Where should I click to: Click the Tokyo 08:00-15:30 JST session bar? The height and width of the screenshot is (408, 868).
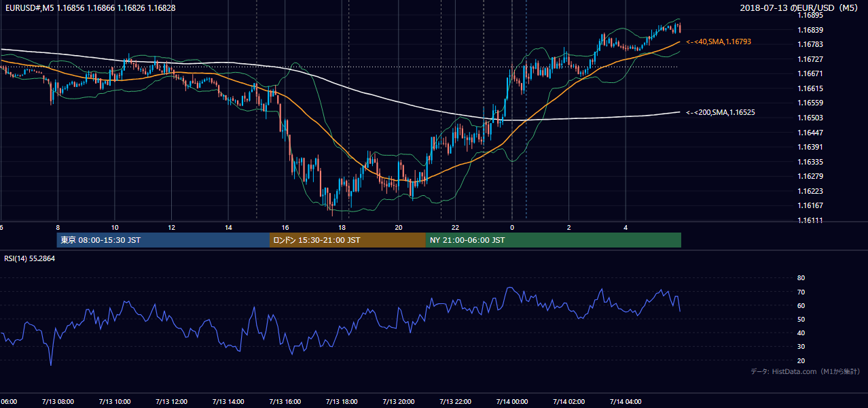(x=163, y=240)
